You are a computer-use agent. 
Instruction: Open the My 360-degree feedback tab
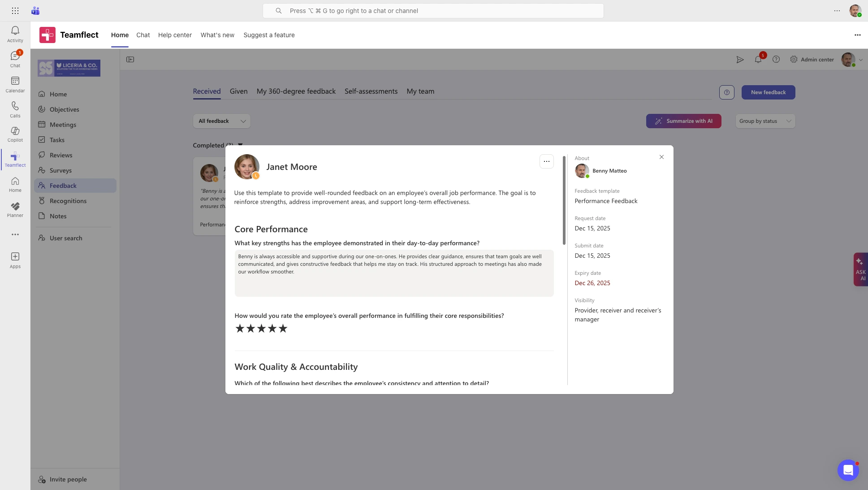pyautogui.click(x=296, y=91)
